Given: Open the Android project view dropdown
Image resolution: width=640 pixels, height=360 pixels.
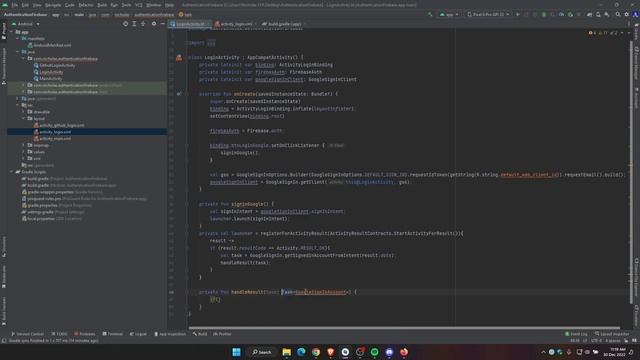Looking at the screenshot, I should coord(26,24).
